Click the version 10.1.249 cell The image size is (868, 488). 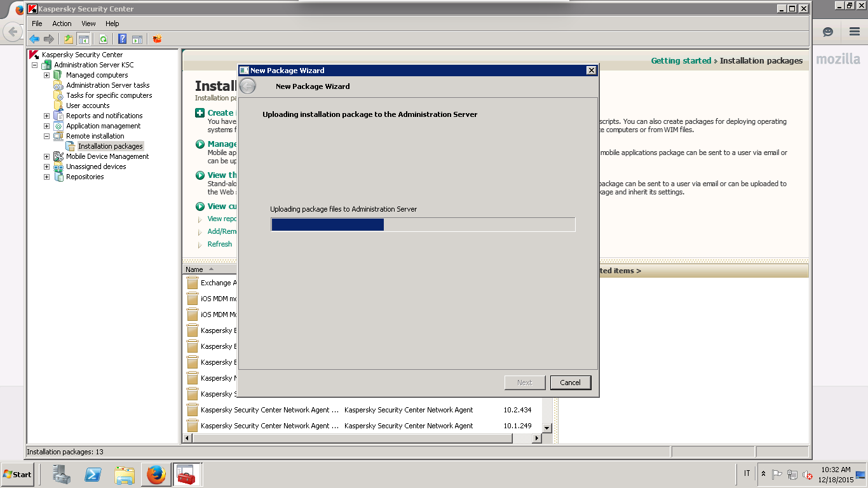point(517,426)
